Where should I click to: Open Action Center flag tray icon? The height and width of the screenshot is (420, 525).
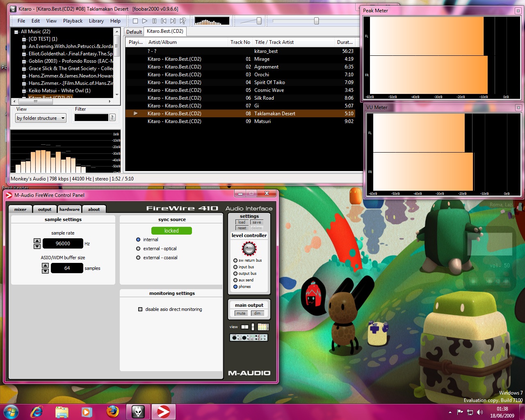tap(460, 412)
